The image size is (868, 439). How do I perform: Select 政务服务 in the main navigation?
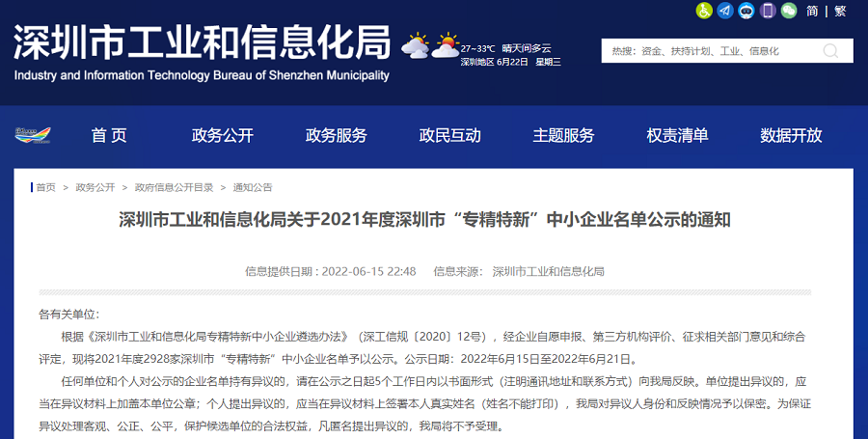[337, 136]
